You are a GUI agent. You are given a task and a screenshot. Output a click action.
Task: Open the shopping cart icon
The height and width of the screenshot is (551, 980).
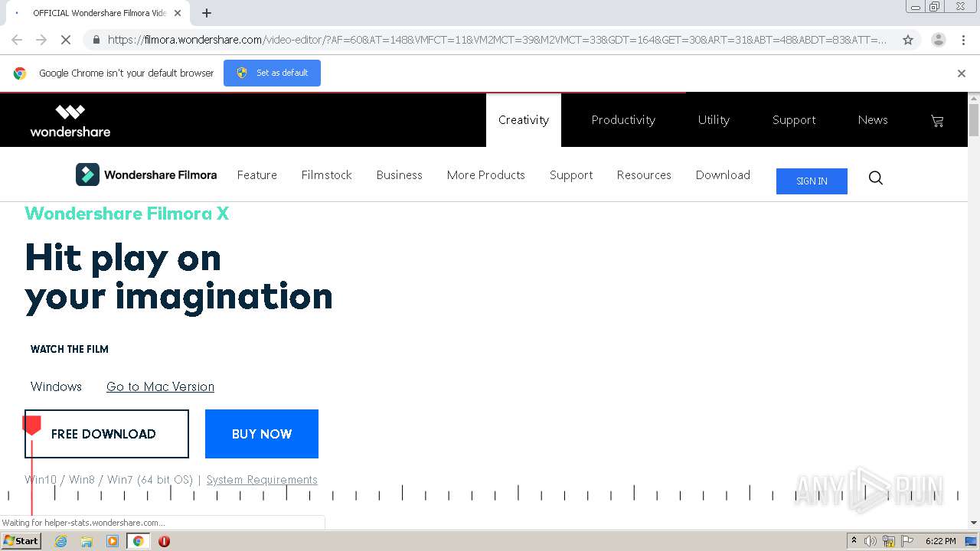pyautogui.click(x=937, y=120)
